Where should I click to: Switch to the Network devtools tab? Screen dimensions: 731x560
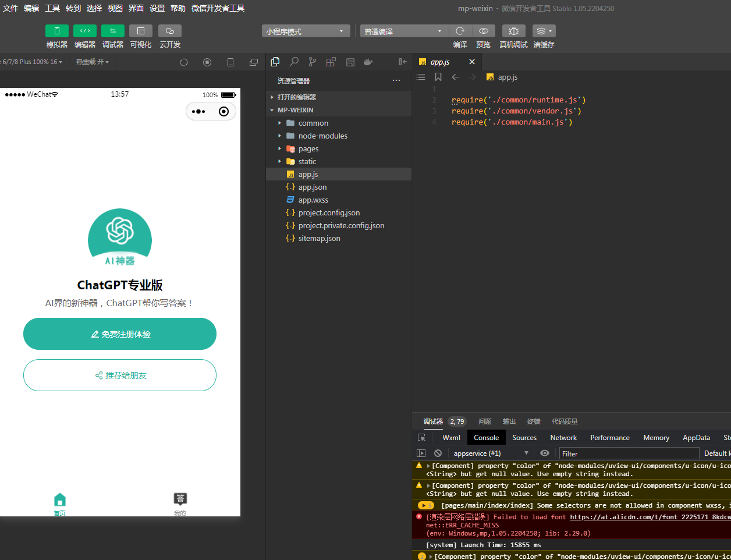[x=563, y=438]
